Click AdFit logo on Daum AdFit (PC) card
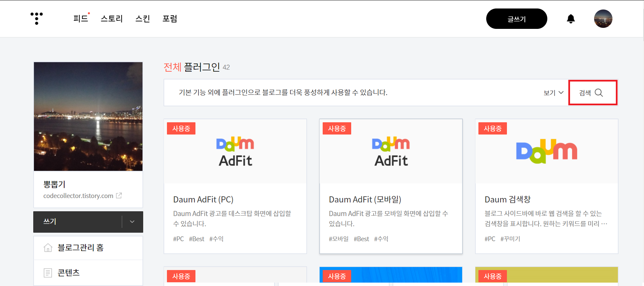 click(235, 151)
